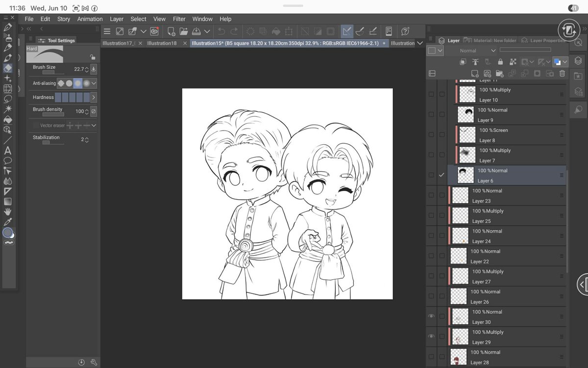
Task: Click the smartphone companion mode icon
Action: click(389, 31)
